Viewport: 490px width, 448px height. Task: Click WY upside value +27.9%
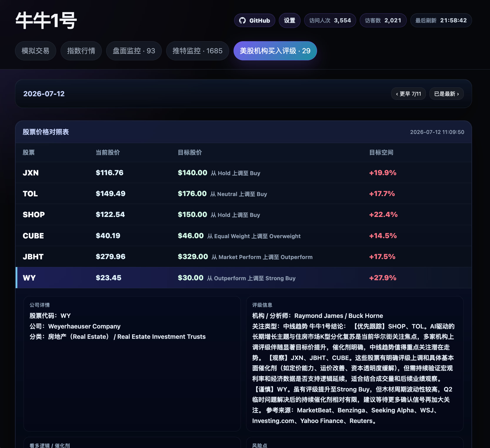(383, 278)
